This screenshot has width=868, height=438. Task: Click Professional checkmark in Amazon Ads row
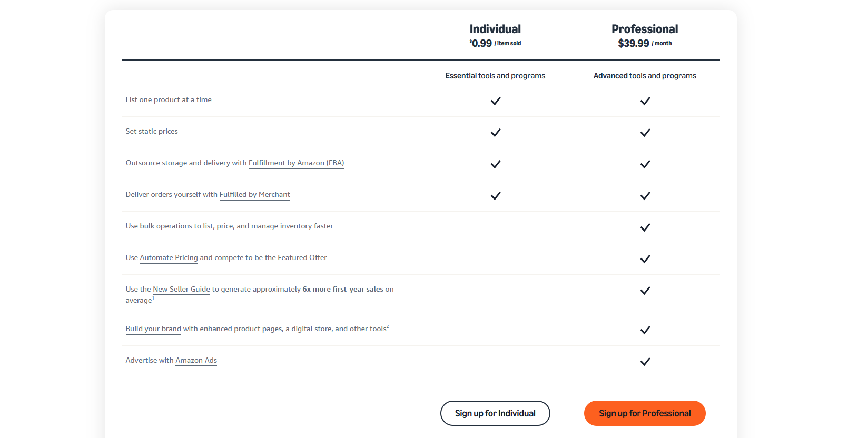coord(645,362)
